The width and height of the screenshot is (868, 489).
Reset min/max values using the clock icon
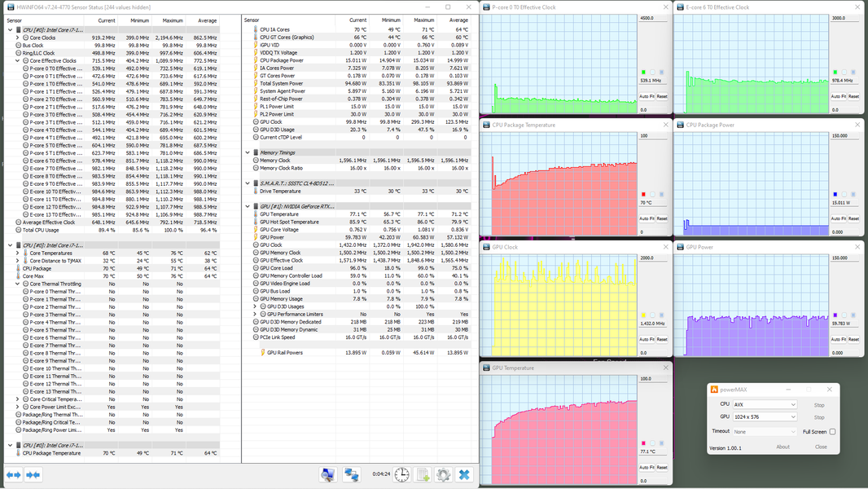click(402, 474)
